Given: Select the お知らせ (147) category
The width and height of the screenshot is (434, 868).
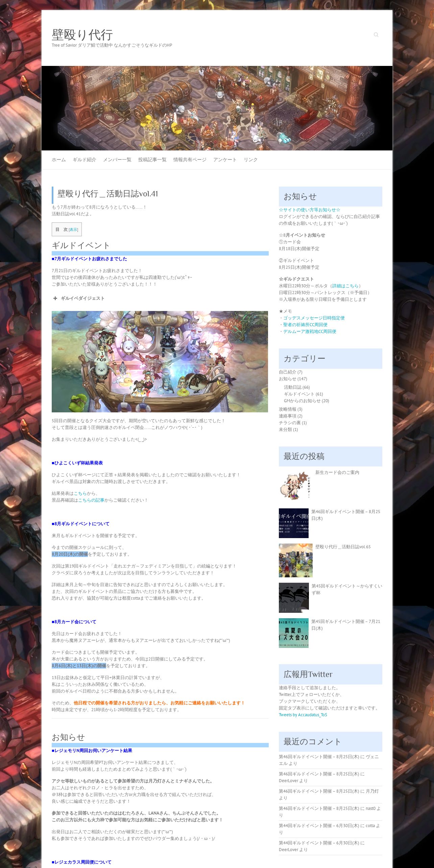Looking at the screenshot, I should tap(293, 379).
